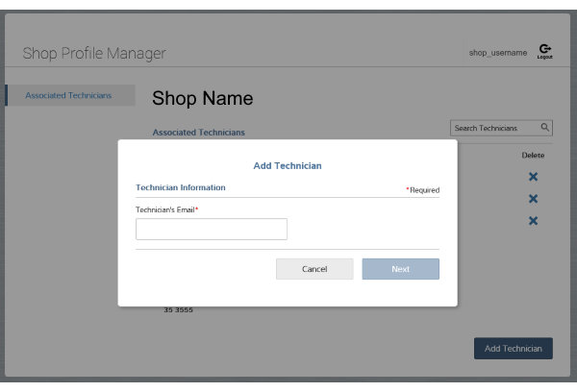577x392 pixels.
Task: Click the magnifier icon in Search Technicians
Action: 544,128
